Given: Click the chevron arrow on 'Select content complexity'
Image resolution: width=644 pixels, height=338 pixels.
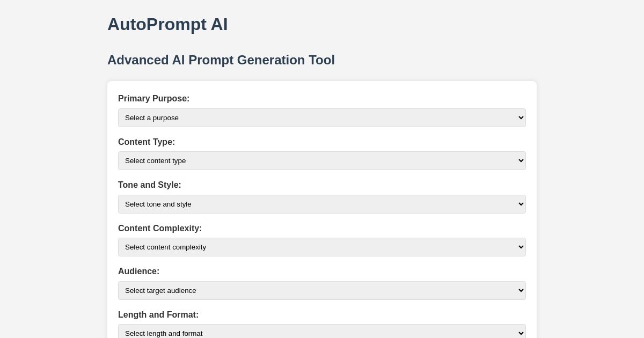Looking at the screenshot, I should pyautogui.click(x=520, y=247).
